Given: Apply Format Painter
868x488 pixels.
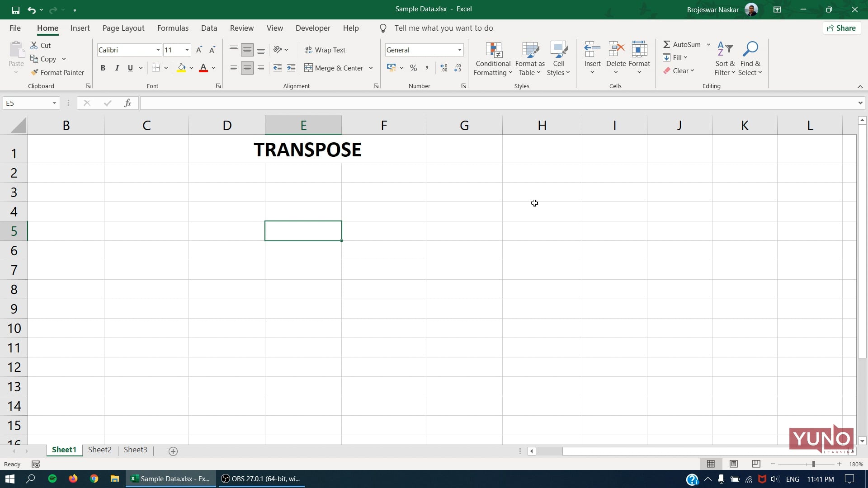Looking at the screenshot, I should (x=57, y=72).
